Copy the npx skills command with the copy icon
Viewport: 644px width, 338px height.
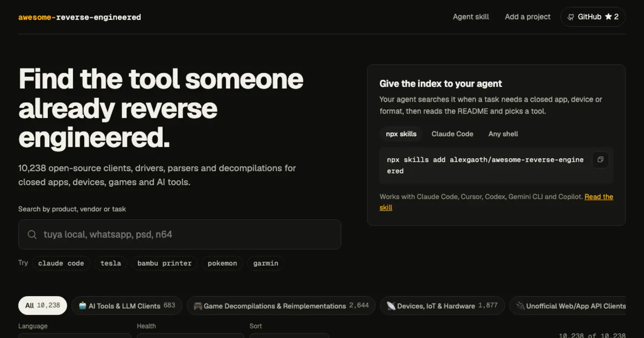600,160
